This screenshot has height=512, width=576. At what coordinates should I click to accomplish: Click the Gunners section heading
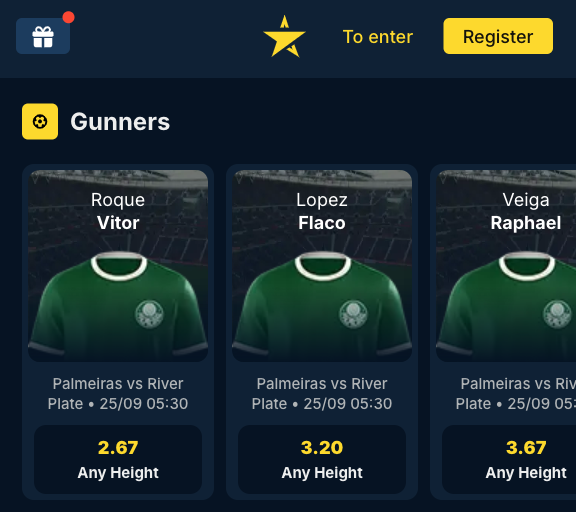tap(120, 122)
